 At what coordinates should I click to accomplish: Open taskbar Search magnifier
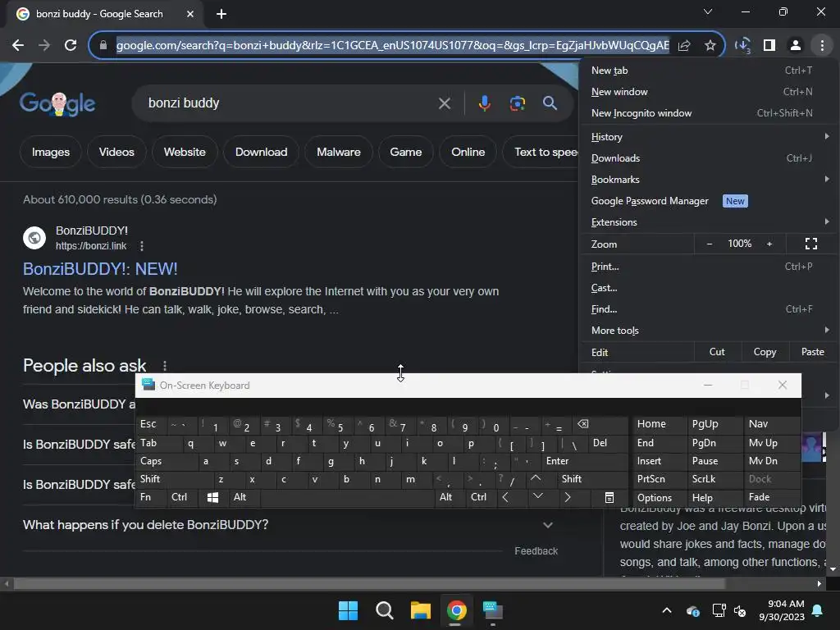pos(384,610)
